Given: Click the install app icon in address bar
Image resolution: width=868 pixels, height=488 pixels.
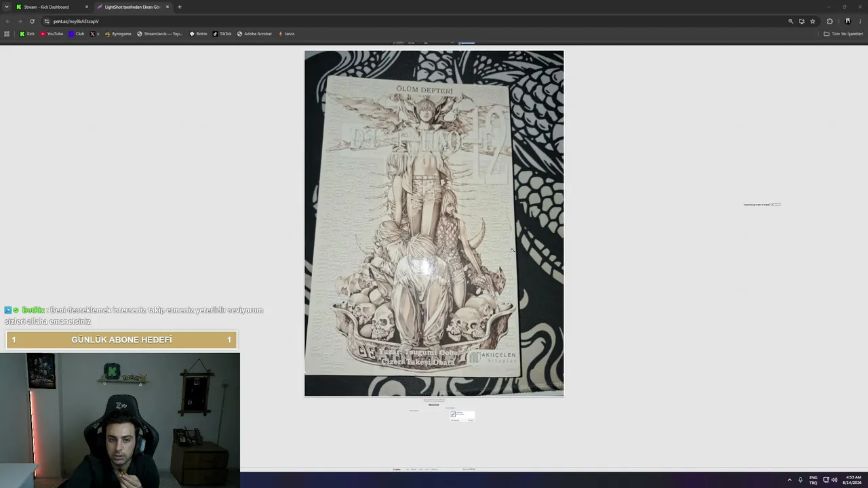Looking at the screenshot, I should (x=802, y=21).
